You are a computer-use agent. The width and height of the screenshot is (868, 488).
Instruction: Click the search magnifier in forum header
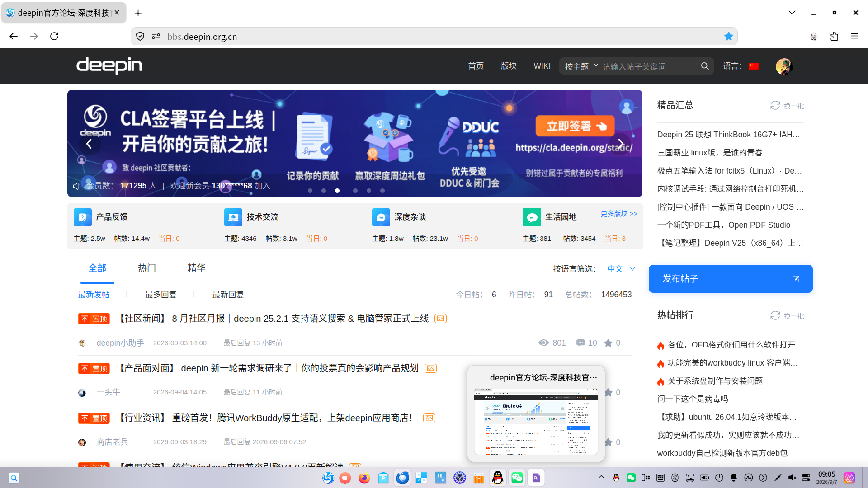705,66
